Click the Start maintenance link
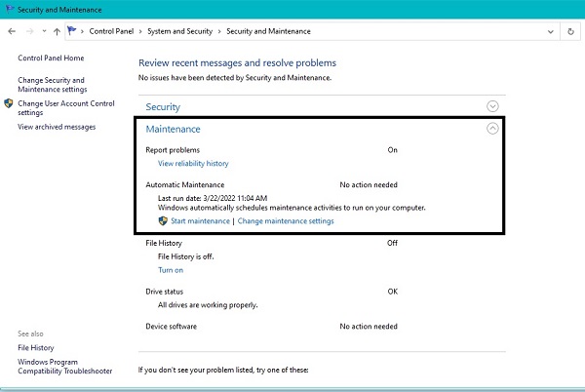585x392 pixels. point(200,220)
